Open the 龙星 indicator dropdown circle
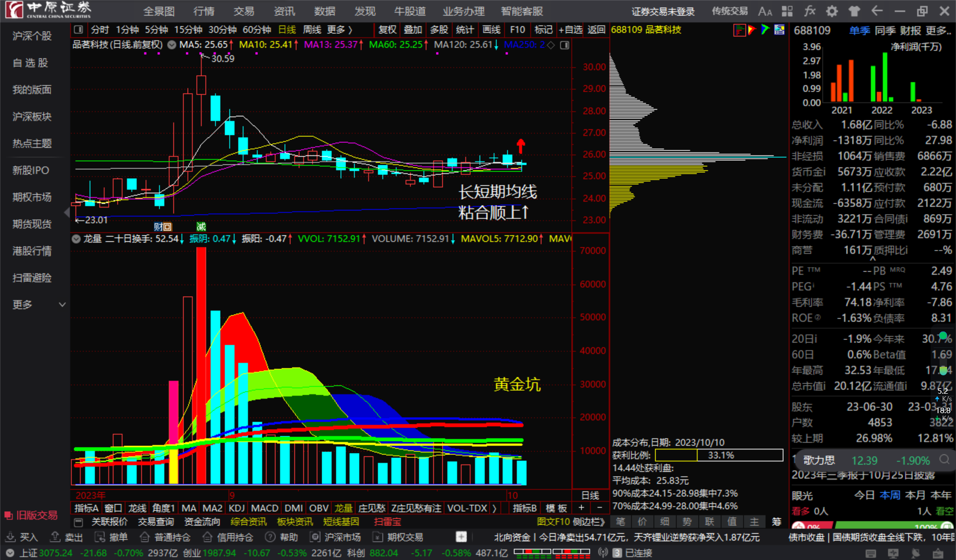The width and height of the screenshot is (956, 560). (76, 239)
